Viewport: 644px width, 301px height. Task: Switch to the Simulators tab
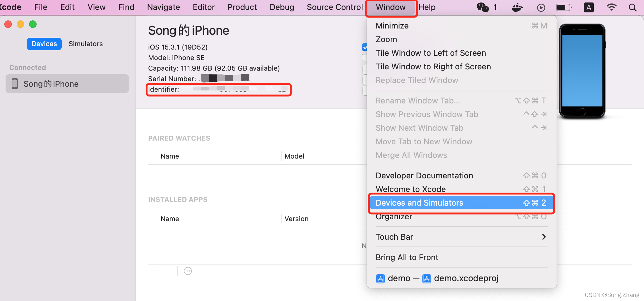tap(86, 44)
